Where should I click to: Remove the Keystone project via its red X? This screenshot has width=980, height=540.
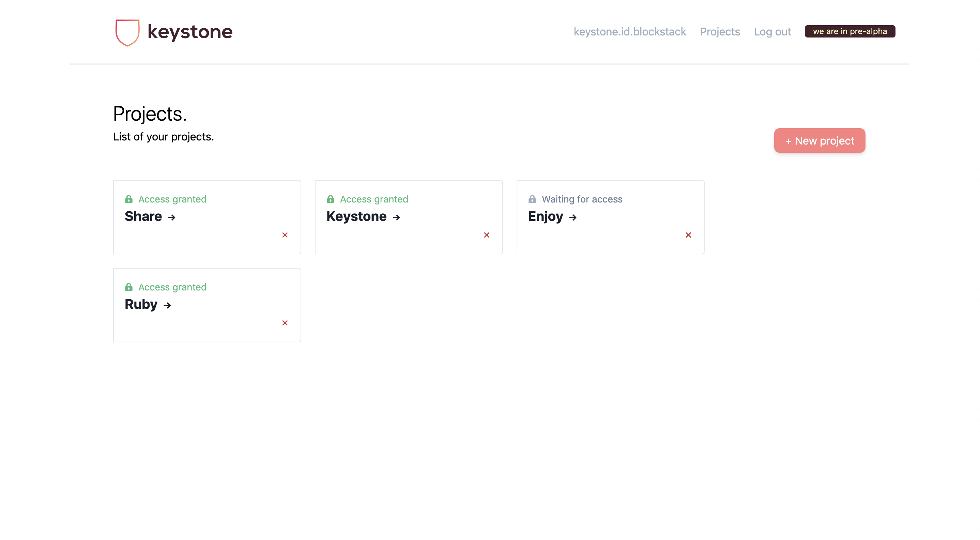click(487, 235)
